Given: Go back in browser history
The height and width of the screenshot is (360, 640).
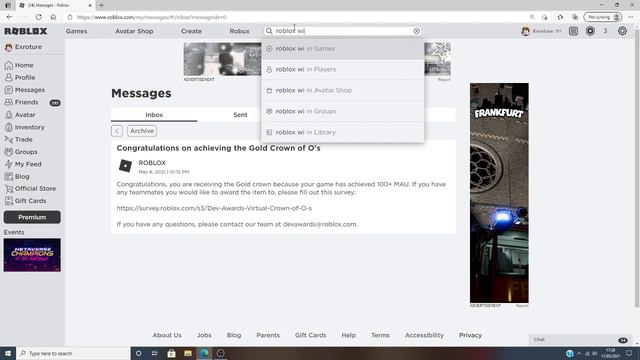Looking at the screenshot, I should coord(9,17).
